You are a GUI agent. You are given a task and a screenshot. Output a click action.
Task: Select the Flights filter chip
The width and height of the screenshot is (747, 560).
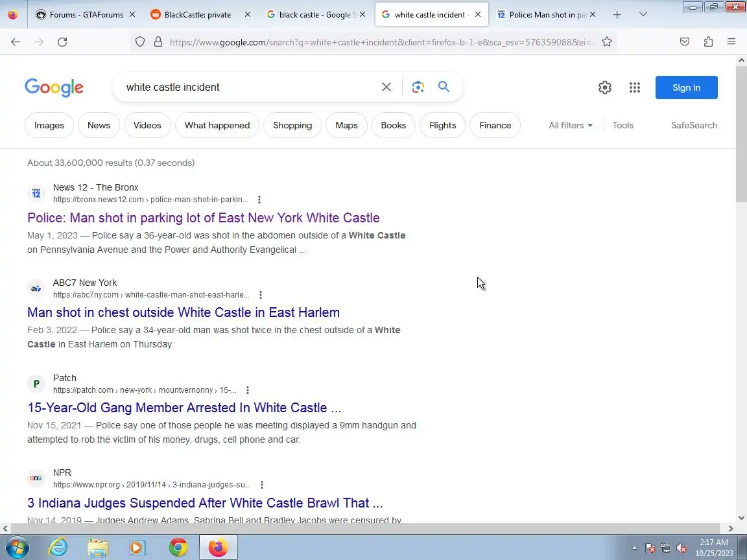pyautogui.click(x=443, y=125)
